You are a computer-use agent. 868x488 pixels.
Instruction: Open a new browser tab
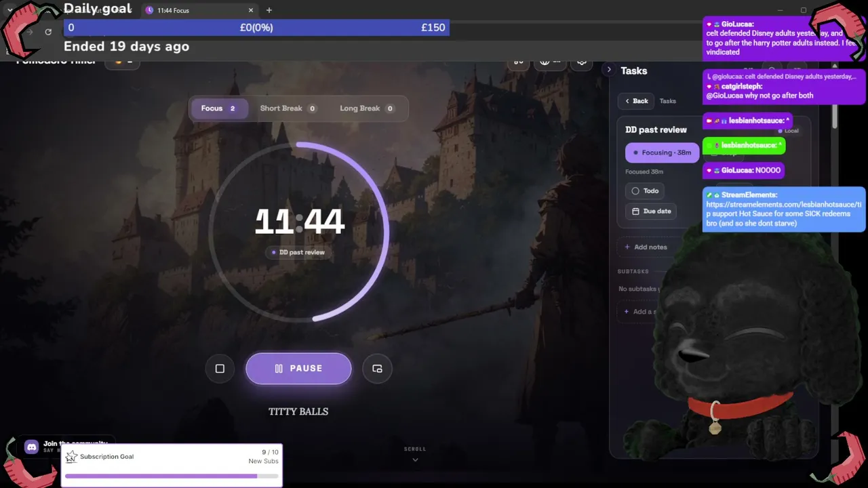(269, 10)
